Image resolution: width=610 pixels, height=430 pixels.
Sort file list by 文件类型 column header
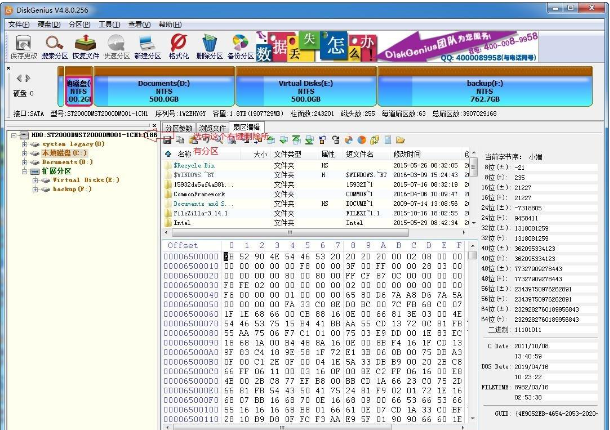pos(287,154)
